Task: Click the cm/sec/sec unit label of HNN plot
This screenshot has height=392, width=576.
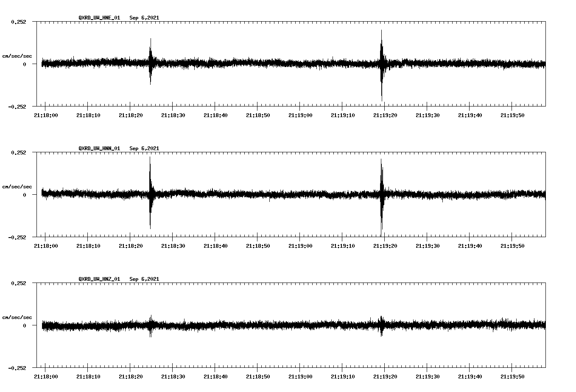Action: coord(17,187)
